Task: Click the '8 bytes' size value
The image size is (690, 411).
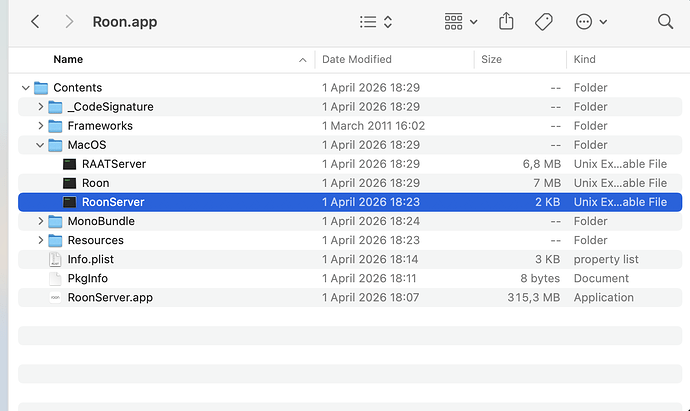Action: pyautogui.click(x=540, y=279)
